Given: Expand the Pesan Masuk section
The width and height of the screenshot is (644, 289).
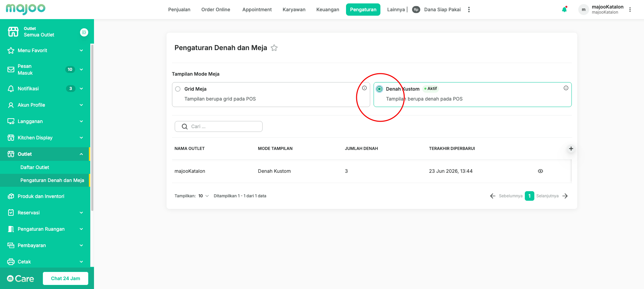Looking at the screenshot, I should 81,70.
